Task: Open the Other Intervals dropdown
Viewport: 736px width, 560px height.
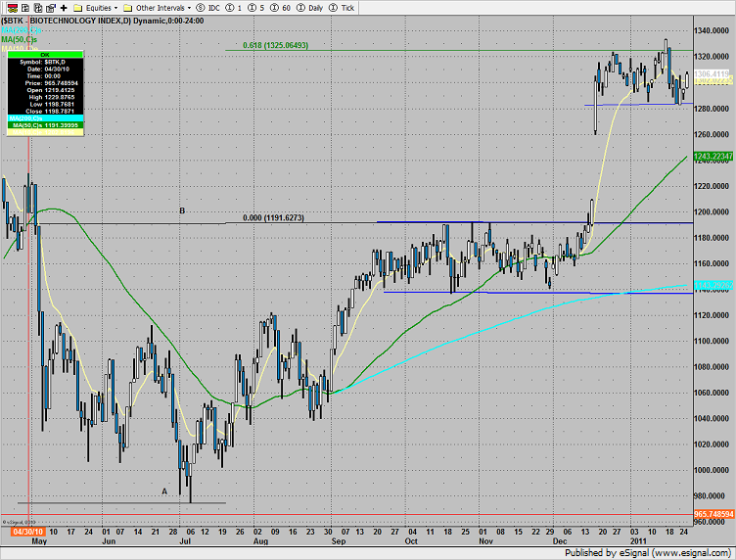Action: pos(157,7)
